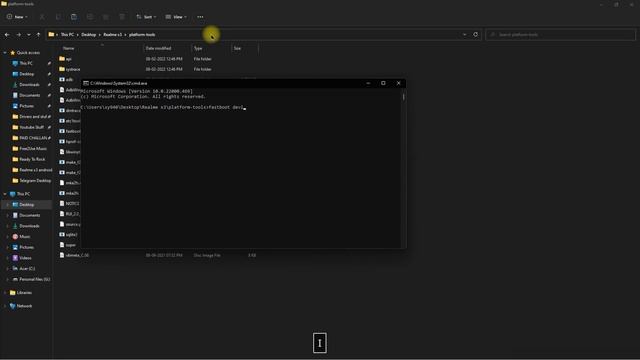The image size is (640, 360).
Task: Go up one folder level arrow
Action: (38, 35)
